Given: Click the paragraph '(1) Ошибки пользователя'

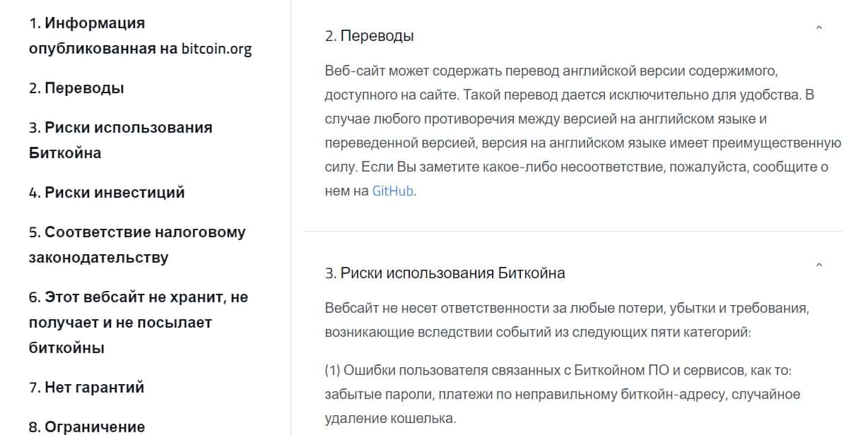Looking at the screenshot, I should 562,394.
